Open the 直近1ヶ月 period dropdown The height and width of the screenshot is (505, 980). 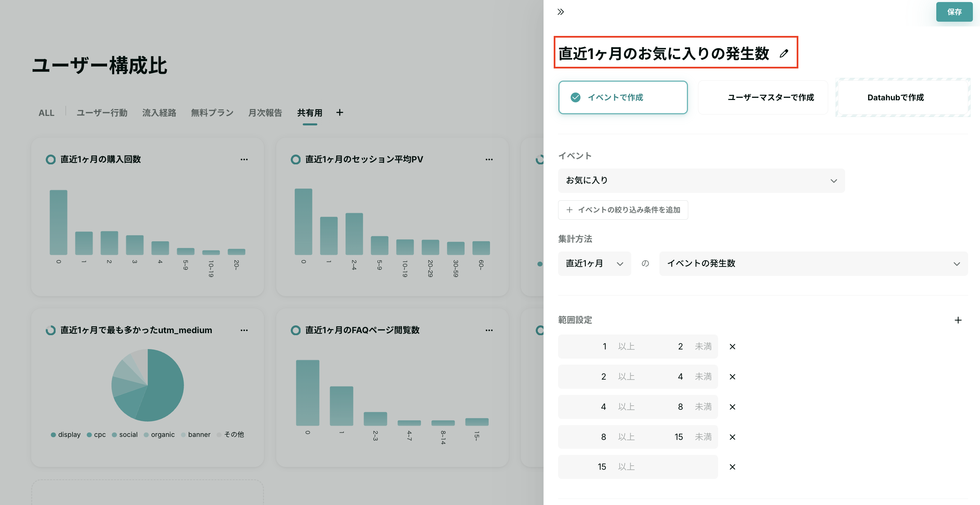(594, 263)
